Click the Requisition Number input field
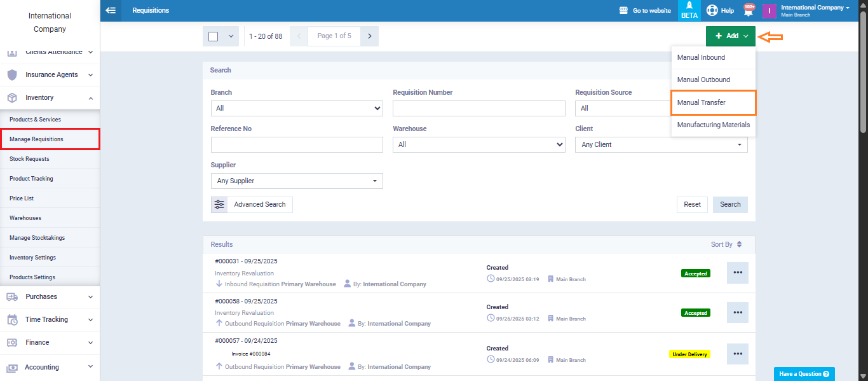 [x=478, y=108]
